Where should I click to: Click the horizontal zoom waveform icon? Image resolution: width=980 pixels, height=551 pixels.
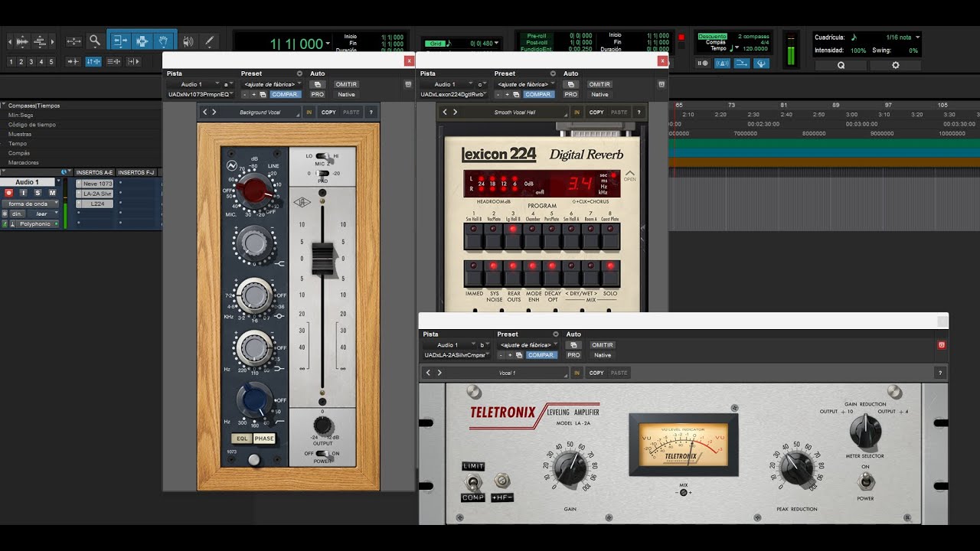[21, 41]
